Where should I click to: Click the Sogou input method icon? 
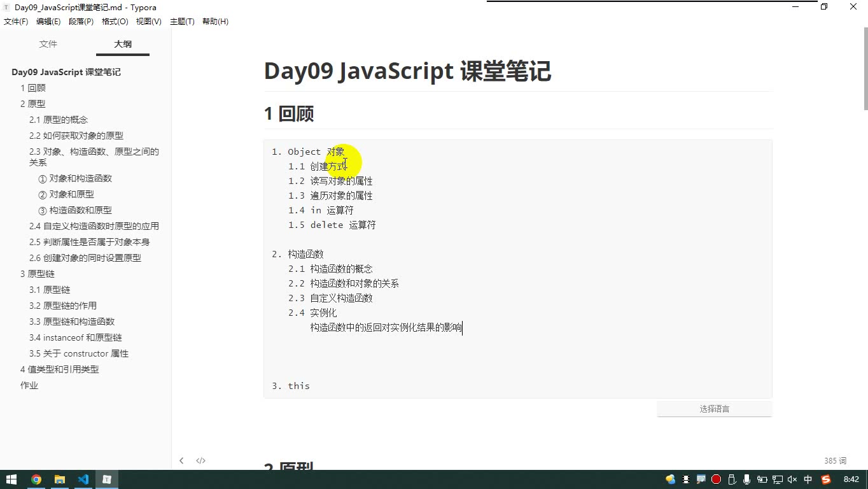pos(826,479)
